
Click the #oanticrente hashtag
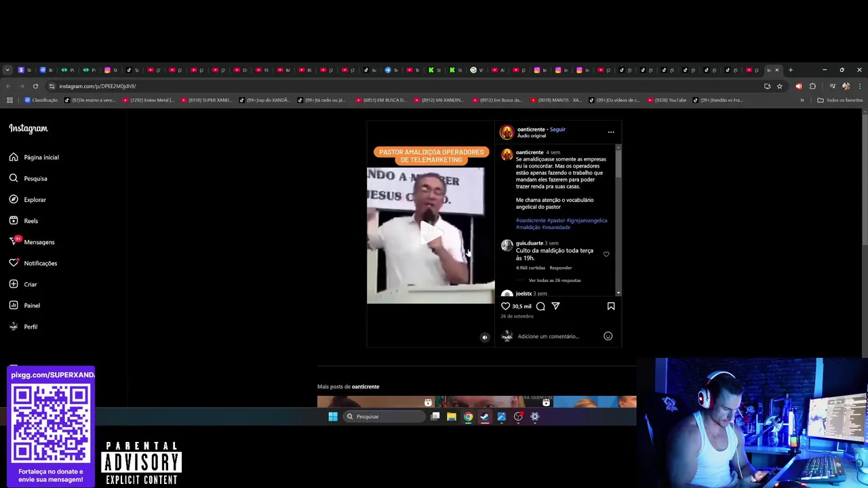point(530,220)
